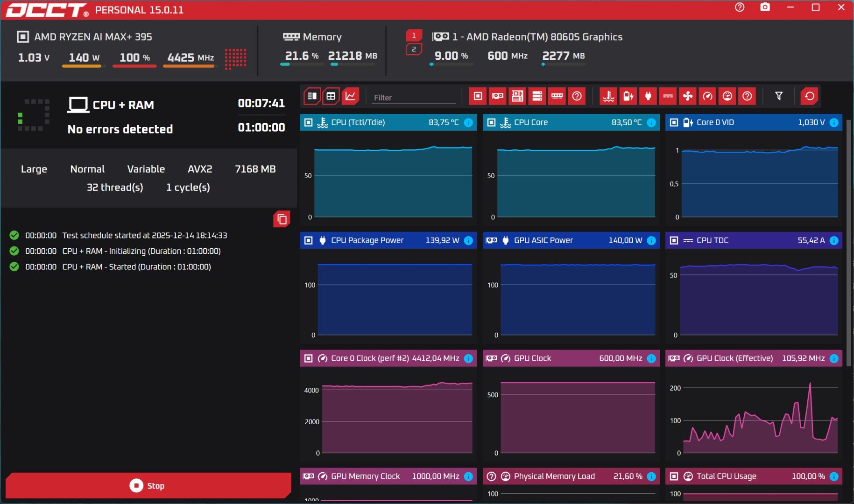Stop the running CPU + RAM test
854x504 pixels.
(x=148, y=486)
